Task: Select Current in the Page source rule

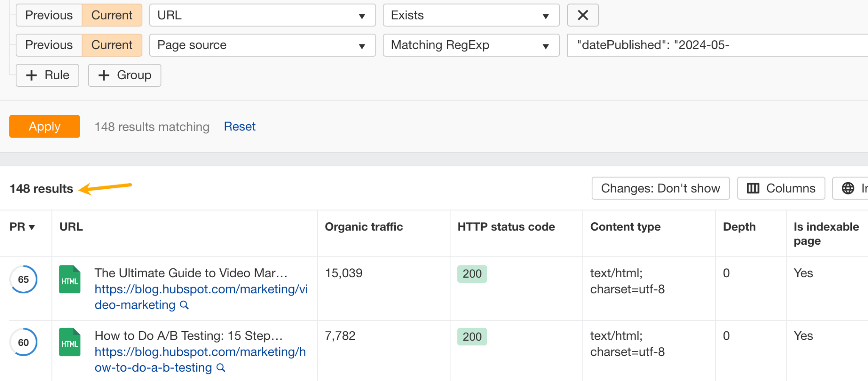Action: pyautogui.click(x=111, y=45)
